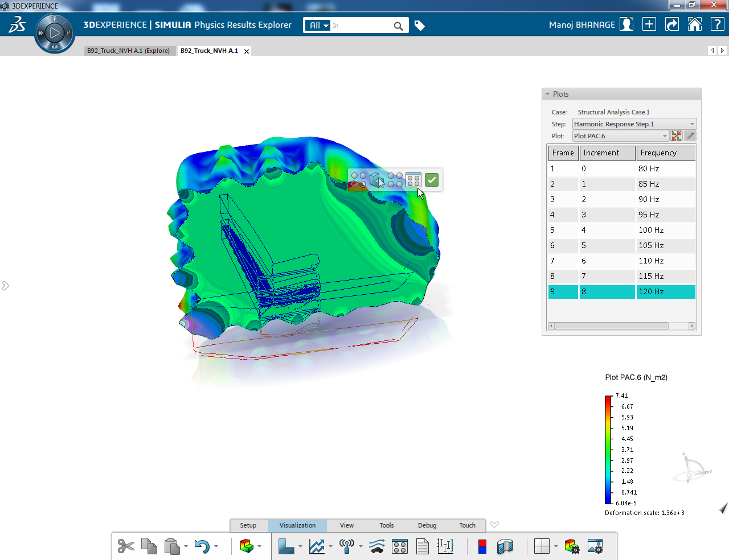The width and height of the screenshot is (729, 560).
Task: Expand the antenna sensor dropdown arrow
Action: pos(361,547)
